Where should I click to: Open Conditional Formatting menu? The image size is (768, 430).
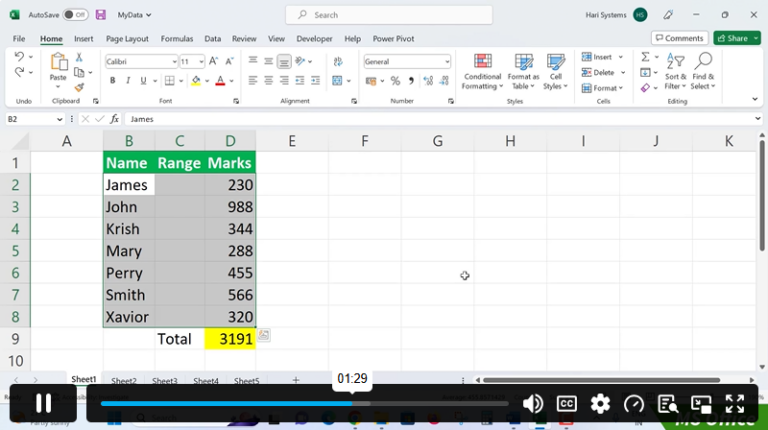tap(482, 72)
